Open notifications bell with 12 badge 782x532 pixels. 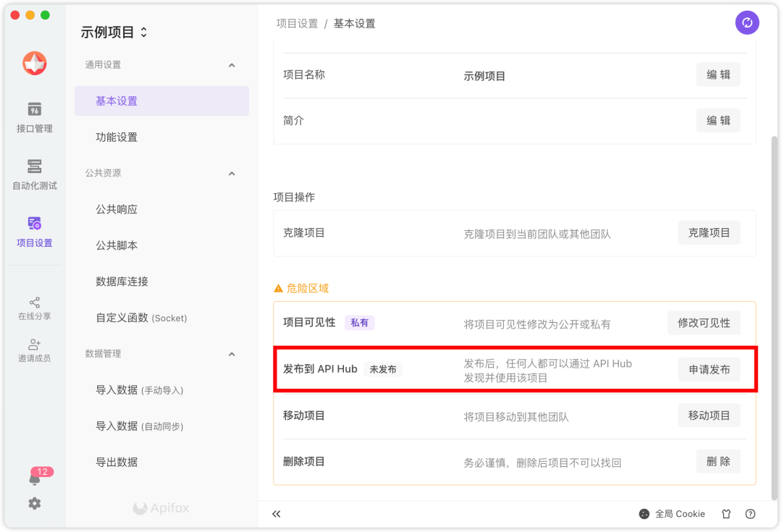[35, 478]
